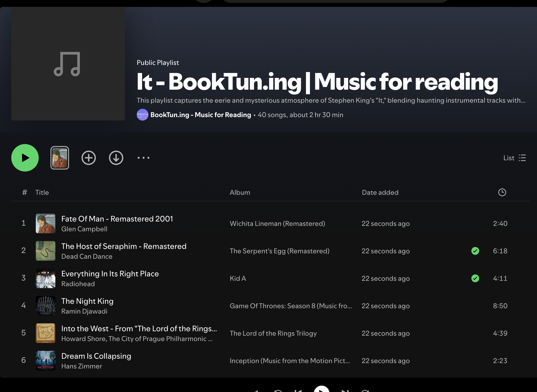Open the Kid A album link
This screenshot has height=392, width=537.
coord(238,278)
